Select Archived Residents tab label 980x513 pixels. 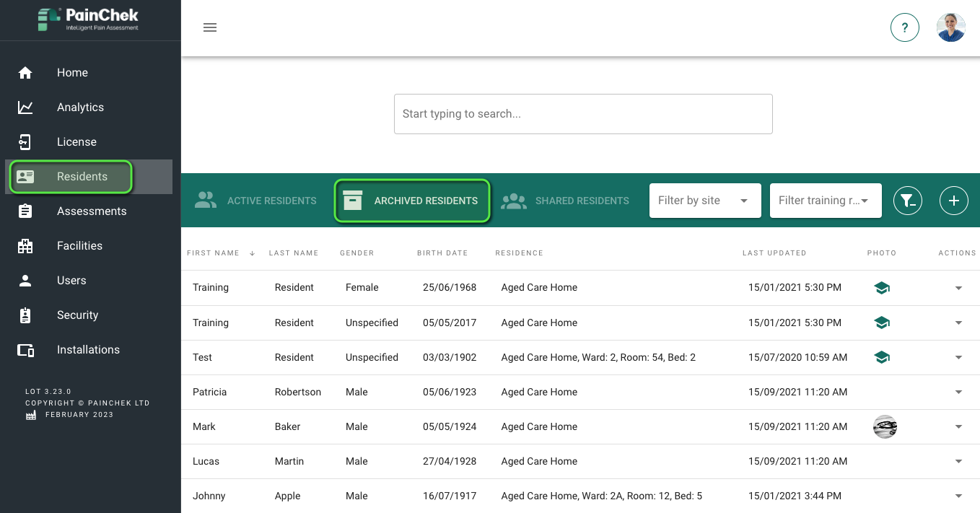pos(426,201)
